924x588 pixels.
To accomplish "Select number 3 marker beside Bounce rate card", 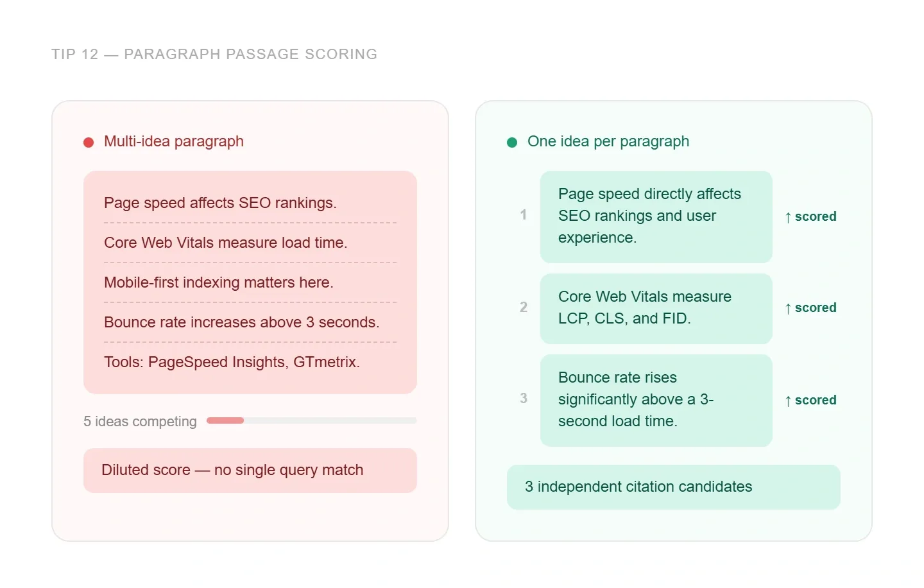I will [524, 399].
